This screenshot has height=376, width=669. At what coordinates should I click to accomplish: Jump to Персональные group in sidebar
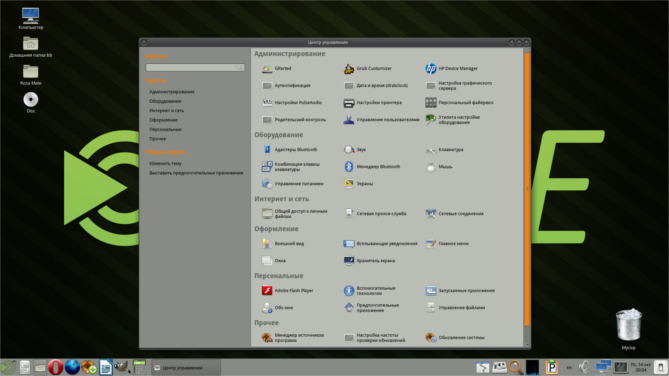coord(166,129)
